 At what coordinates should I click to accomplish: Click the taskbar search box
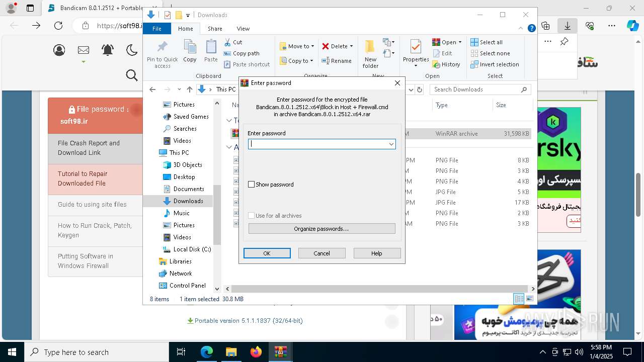(97, 352)
